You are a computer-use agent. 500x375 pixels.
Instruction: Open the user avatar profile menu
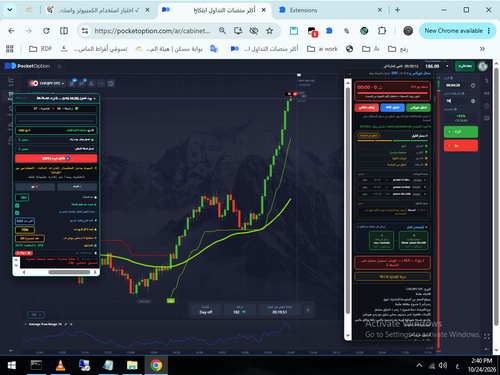(x=483, y=66)
